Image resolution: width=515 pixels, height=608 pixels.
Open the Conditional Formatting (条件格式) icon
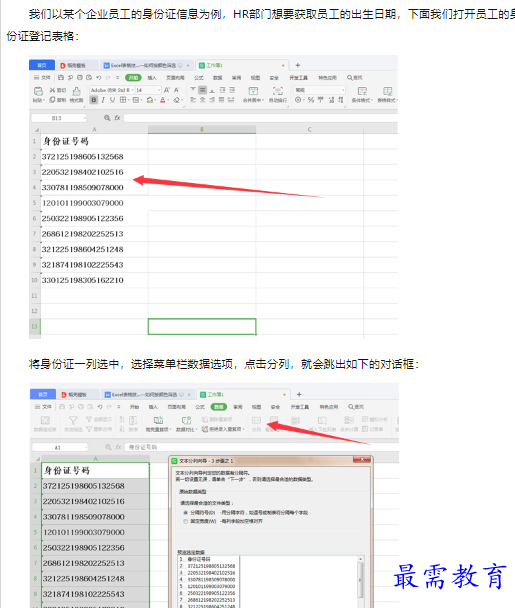362,91
